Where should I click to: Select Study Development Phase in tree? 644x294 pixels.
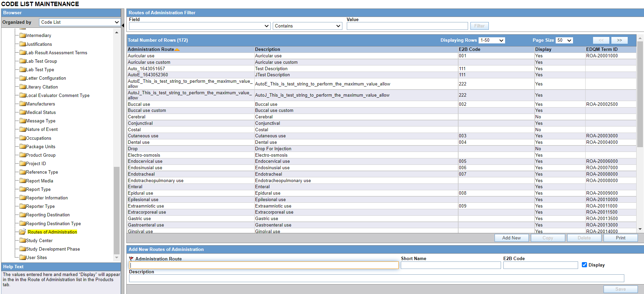[53, 249]
